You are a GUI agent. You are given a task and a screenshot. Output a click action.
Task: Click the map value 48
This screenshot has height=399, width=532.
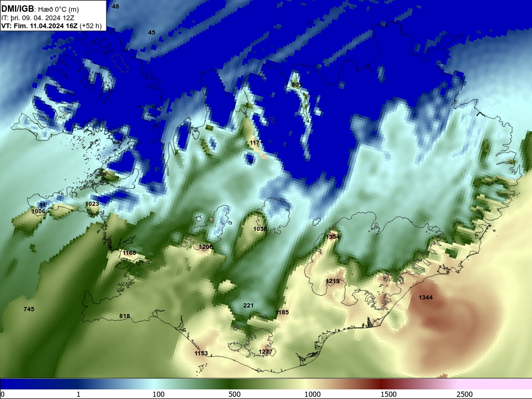tap(115, 6)
